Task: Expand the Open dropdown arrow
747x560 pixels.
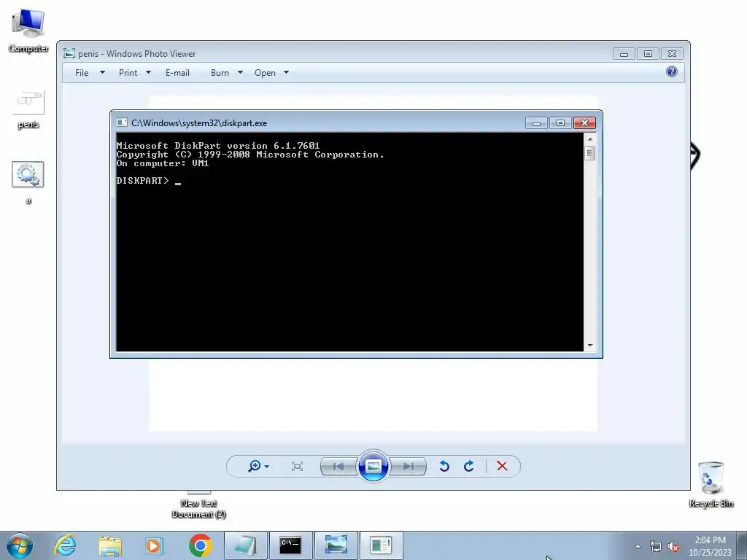Action: click(x=286, y=72)
